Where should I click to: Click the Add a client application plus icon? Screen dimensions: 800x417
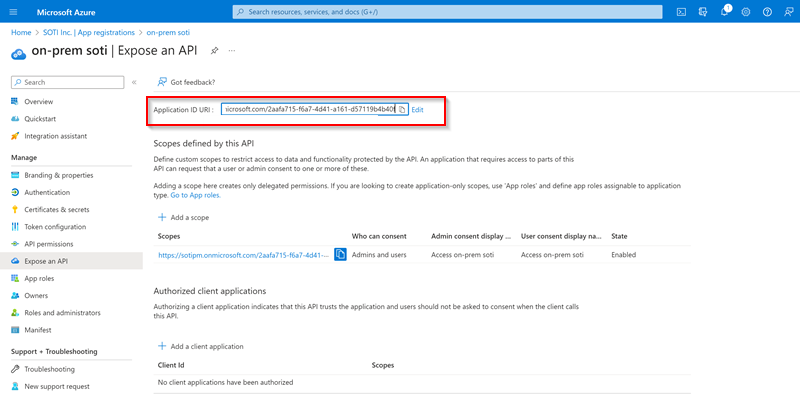(x=162, y=346)
